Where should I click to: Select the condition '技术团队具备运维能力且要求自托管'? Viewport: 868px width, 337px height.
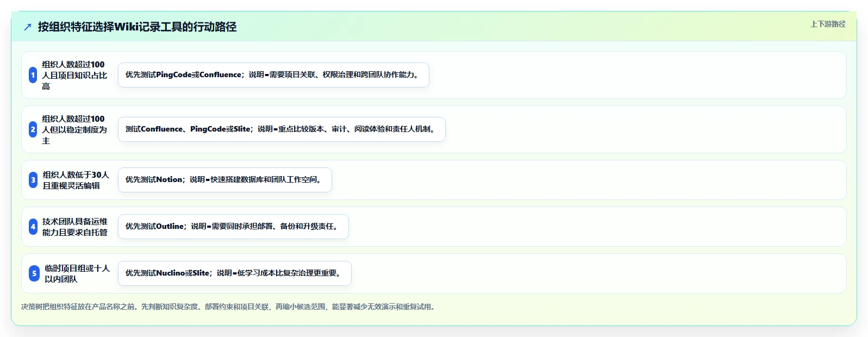click(x=75, y=227)
